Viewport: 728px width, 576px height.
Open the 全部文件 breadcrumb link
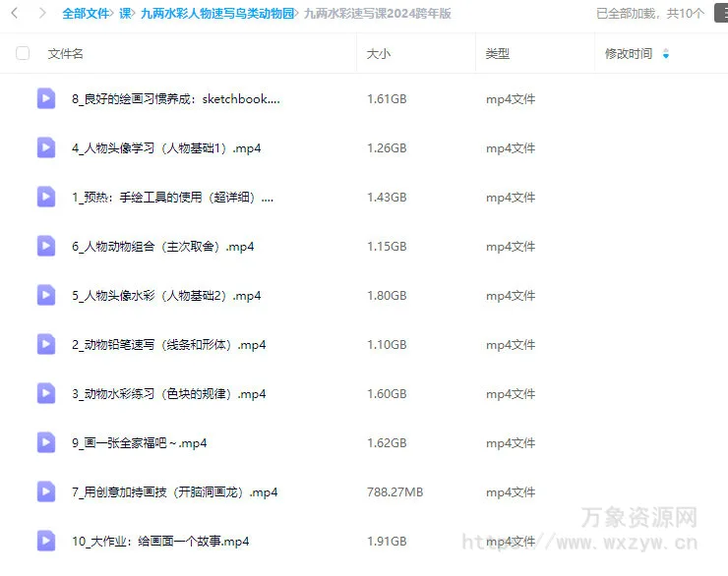86,14
